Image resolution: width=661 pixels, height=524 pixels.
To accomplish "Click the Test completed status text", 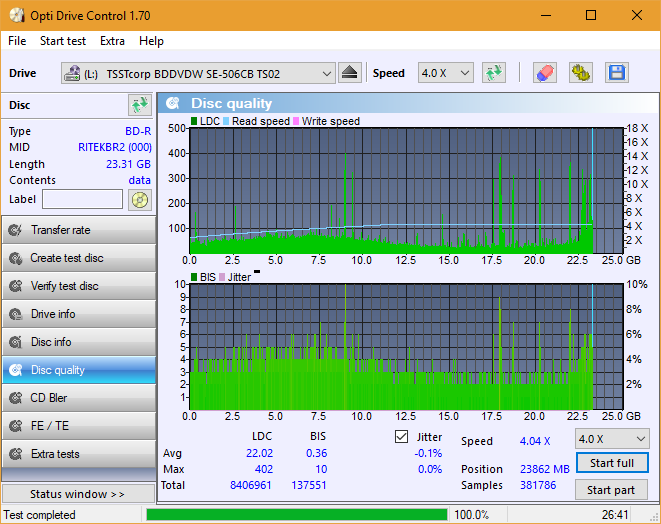I will (x=40, y=515).
